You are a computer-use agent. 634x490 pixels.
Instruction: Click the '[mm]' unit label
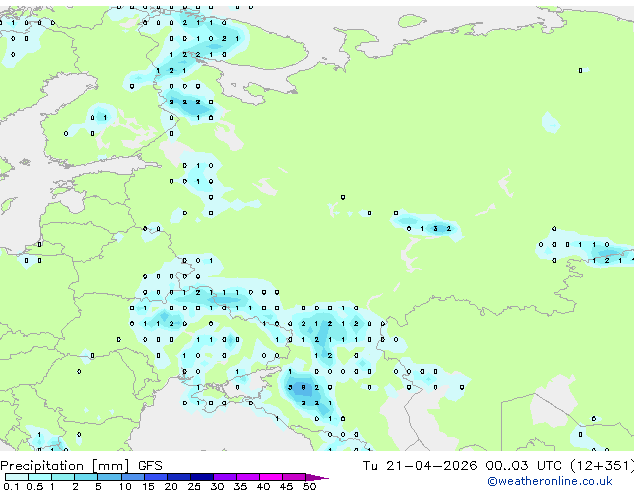click(110, 466)
